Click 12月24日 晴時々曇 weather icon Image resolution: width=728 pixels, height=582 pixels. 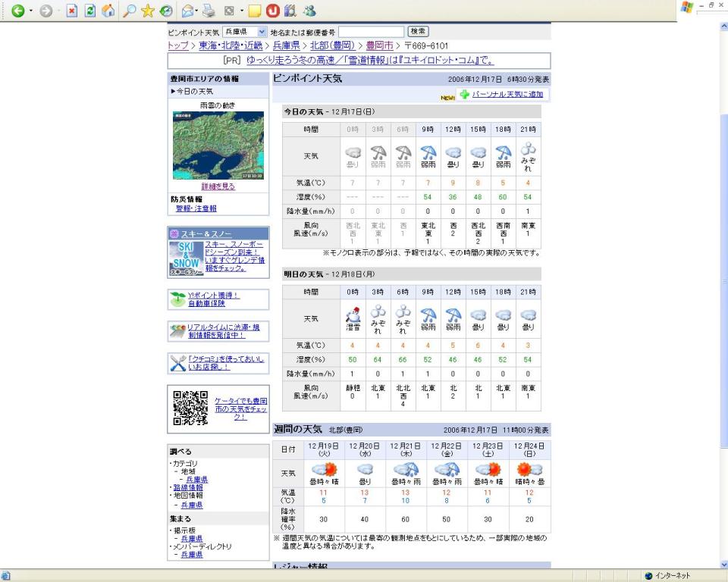[x=529, y=469]
